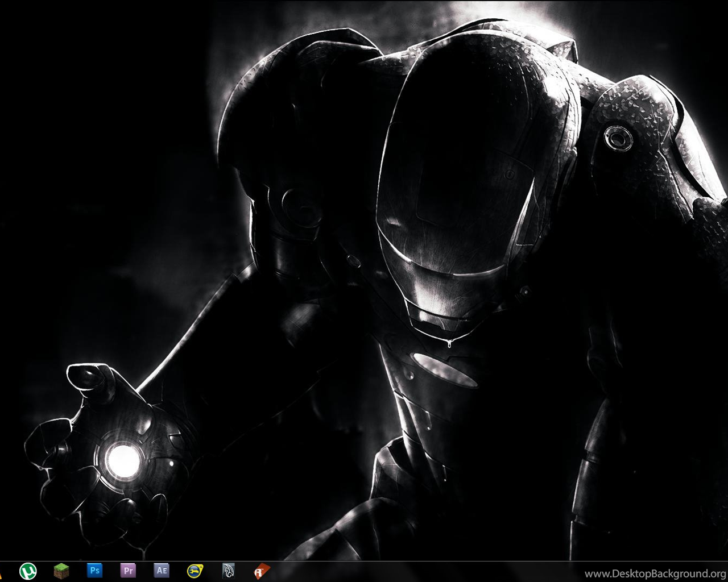This screenshot has height=582, width=728.
Task: Open Adobe Photoshop from the dock
Action: tap(95, 570)
